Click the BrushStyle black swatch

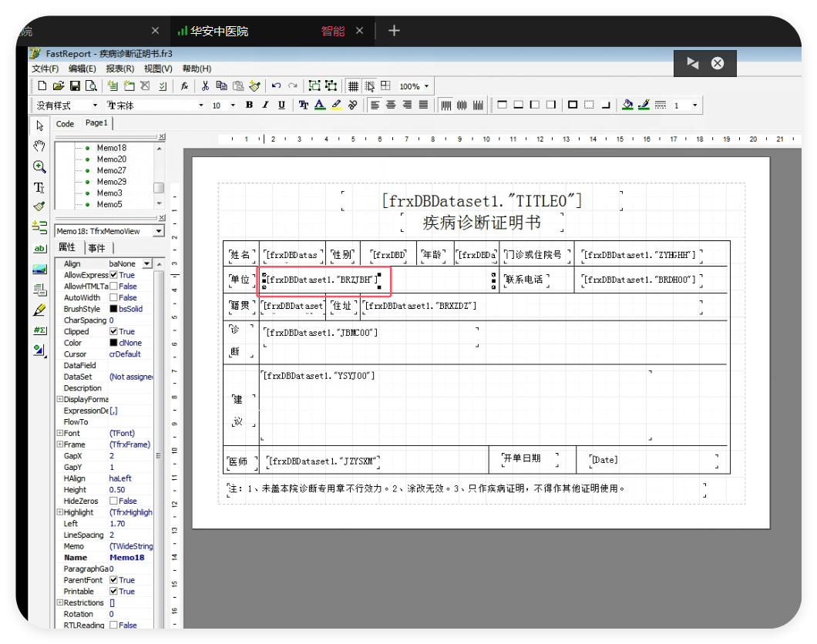(x=113, y=309)
